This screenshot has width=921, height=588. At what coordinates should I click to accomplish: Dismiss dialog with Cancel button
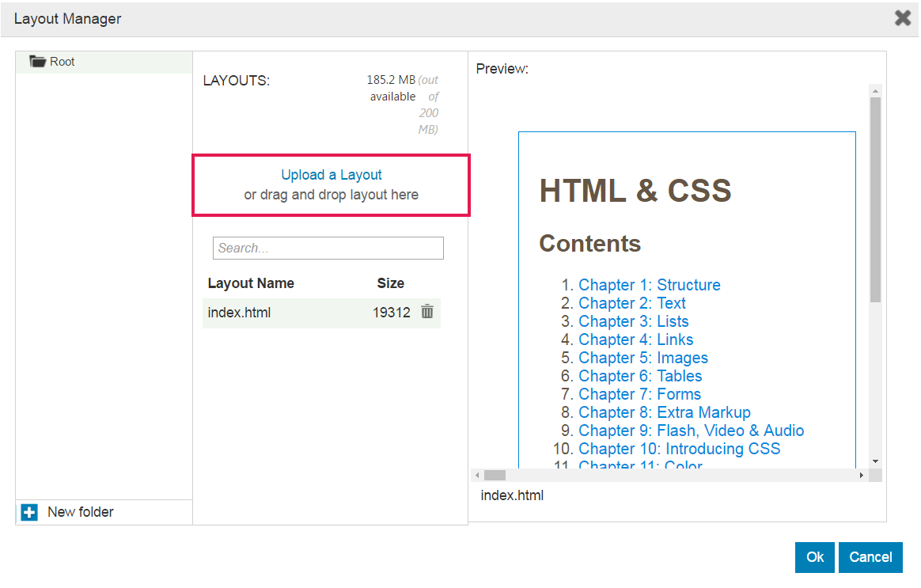click(x=870, y=557)
